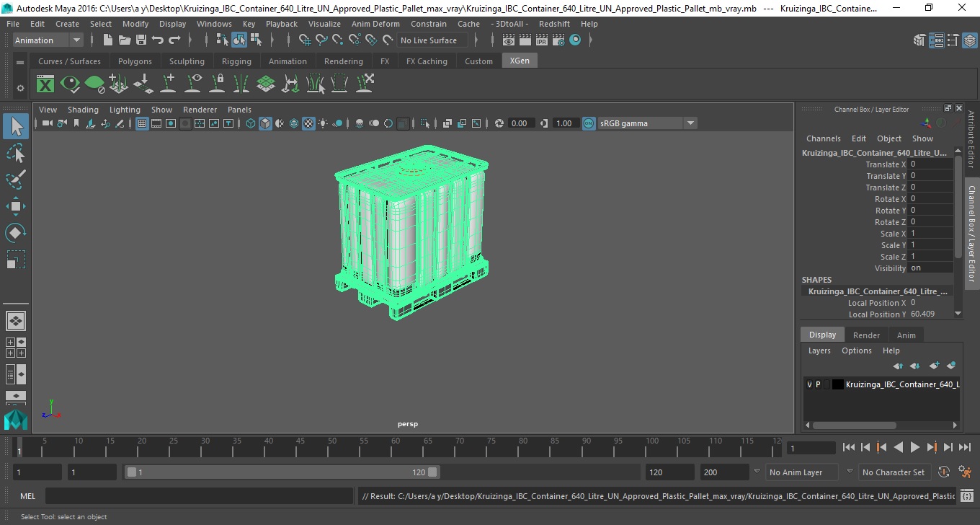This screenshot has width=980, height=525.
Task: Toggle the sRGB view transform ON button
Action: (589, 123)
